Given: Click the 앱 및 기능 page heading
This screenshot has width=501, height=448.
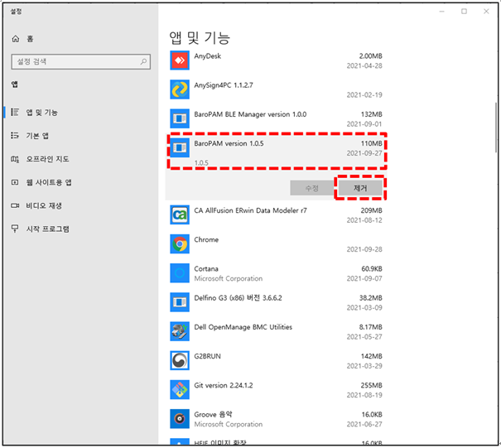Looking at the screenshot, I should (x=200, y=38).
